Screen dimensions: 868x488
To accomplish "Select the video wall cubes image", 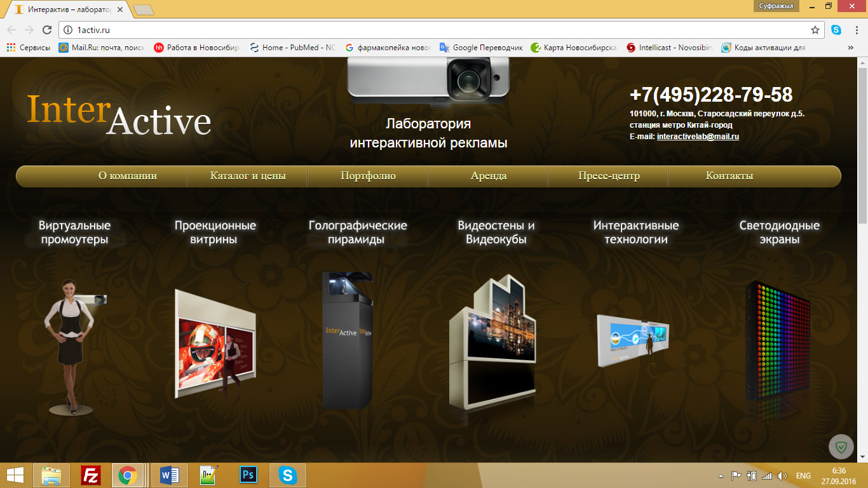I will (492, 343).
